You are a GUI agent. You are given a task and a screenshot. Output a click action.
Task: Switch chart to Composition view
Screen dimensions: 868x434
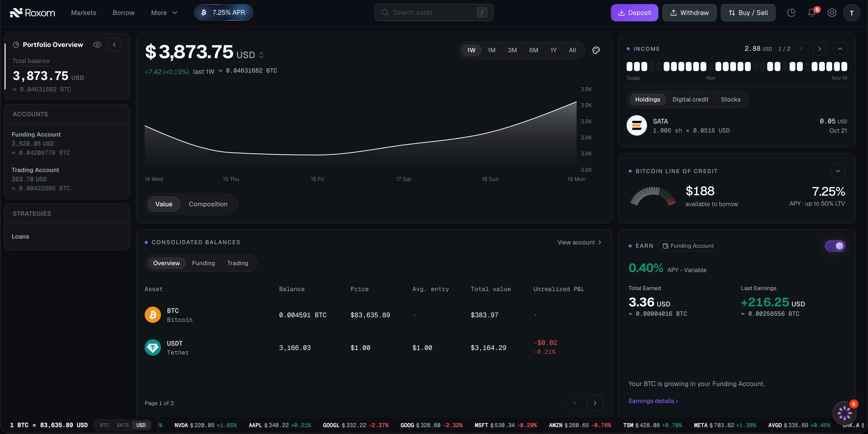coord(208,204)
